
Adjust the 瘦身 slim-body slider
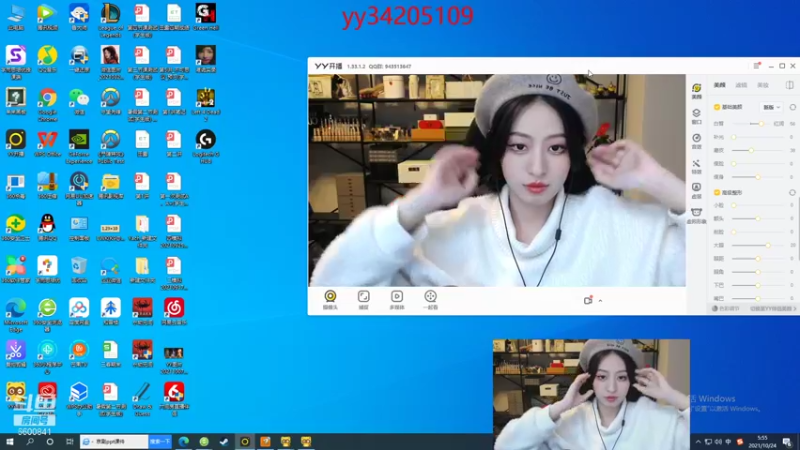point(757,177)
